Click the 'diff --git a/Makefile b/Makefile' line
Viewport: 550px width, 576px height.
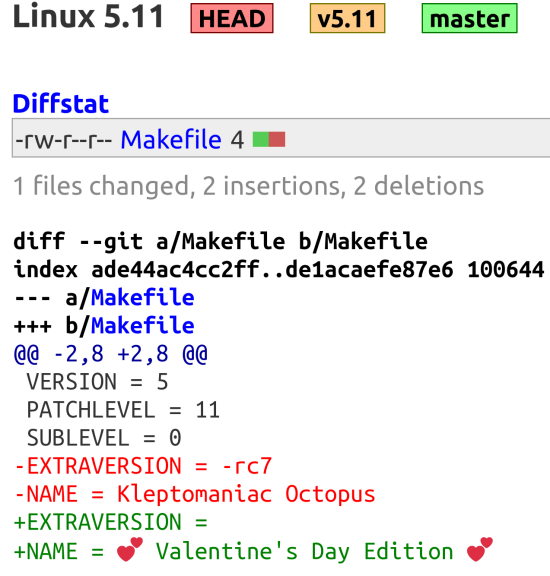coord(220,241)
